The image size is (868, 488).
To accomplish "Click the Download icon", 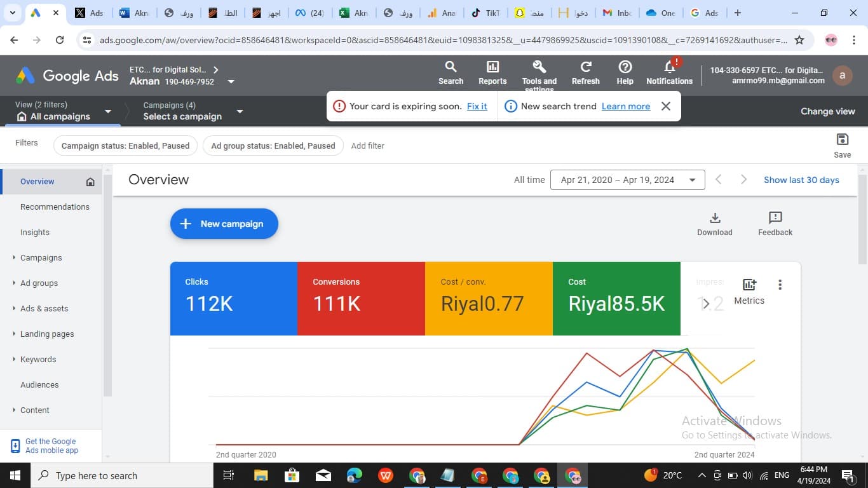I will (715, 219).
